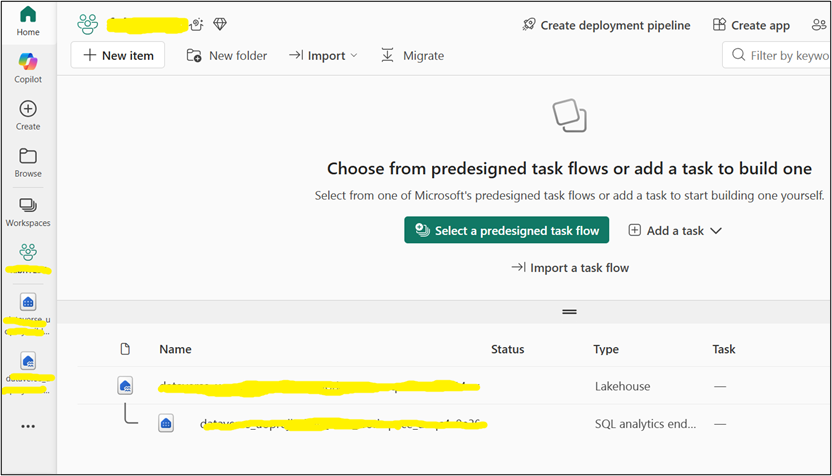Click the task flow pane resize handle
Image resolution: width=832 pixels, height=476 pixels.
tap(569, 312)
